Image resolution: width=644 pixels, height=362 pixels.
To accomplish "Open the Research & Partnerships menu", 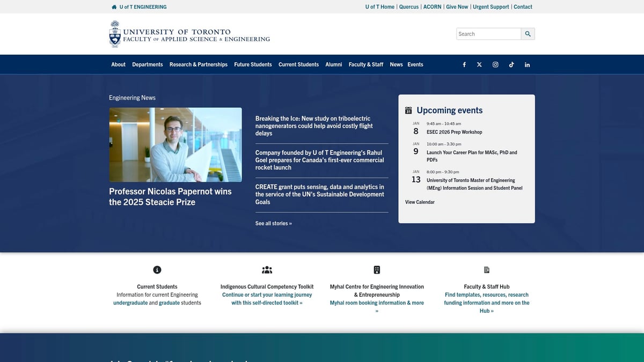I will pyautogui.click(x=199, y=64).
